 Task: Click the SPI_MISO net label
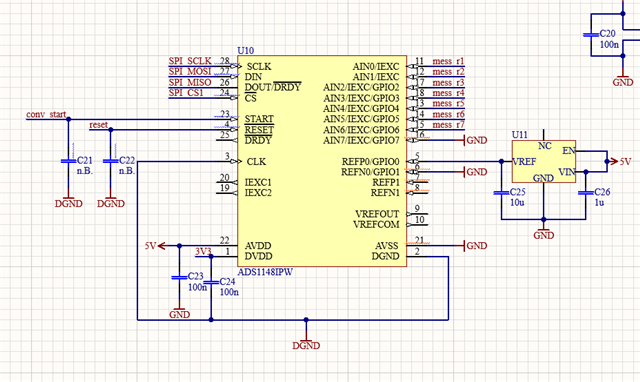pyautogui.click(x=190, y=82)
